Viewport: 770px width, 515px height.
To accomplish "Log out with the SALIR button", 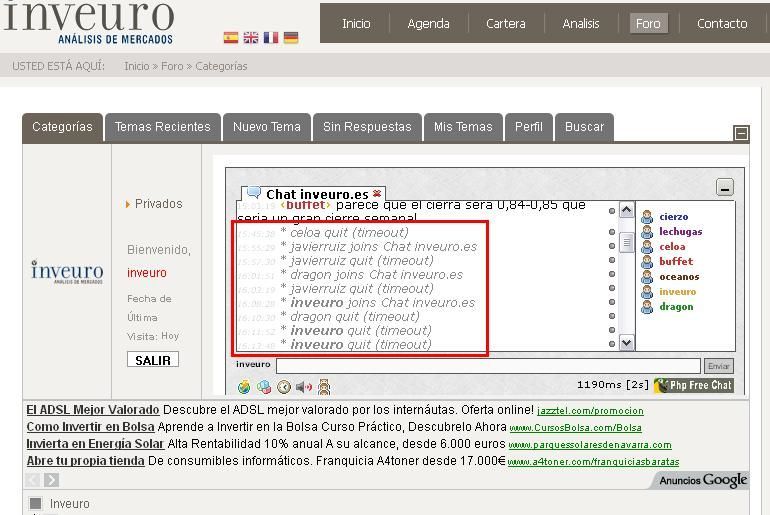I will [153, 360].
